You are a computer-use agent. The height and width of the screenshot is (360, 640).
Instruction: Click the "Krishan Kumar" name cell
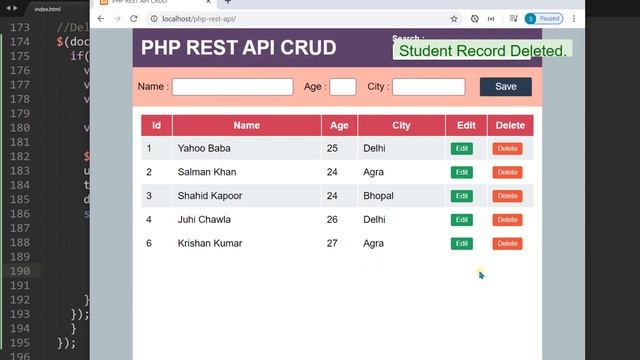(x=247, y=243)
